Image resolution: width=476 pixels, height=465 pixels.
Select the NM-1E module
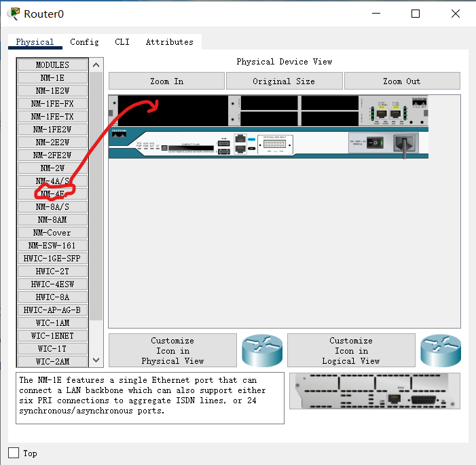(x=52, y=78)
